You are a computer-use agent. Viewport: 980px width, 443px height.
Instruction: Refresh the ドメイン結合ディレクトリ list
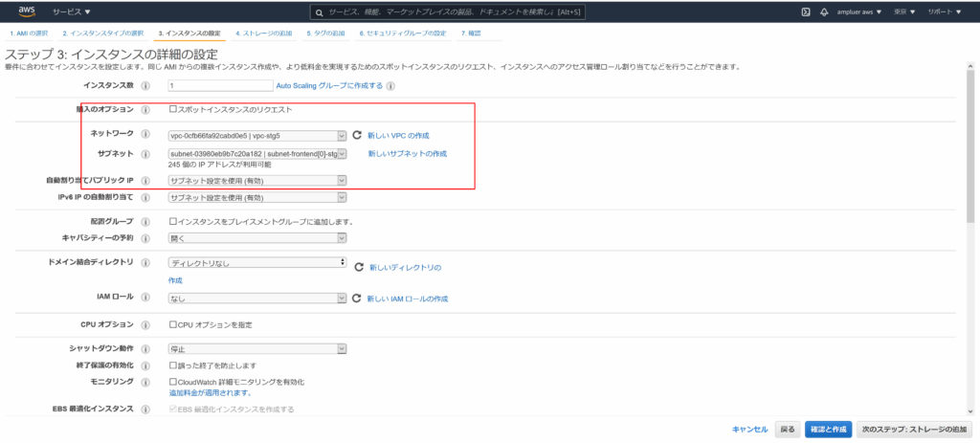click(359, 268)
